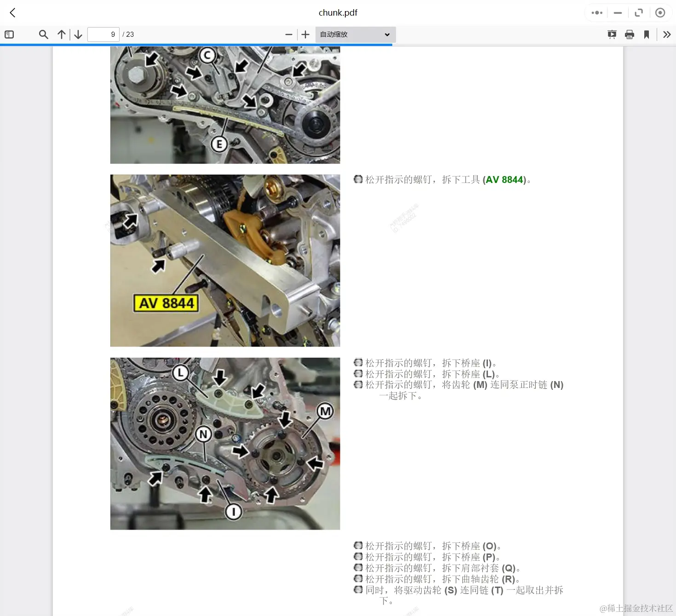Viewport: 676px width, 616px height.
Task: Click inside the page number field
Action: [x=103, y=34]
